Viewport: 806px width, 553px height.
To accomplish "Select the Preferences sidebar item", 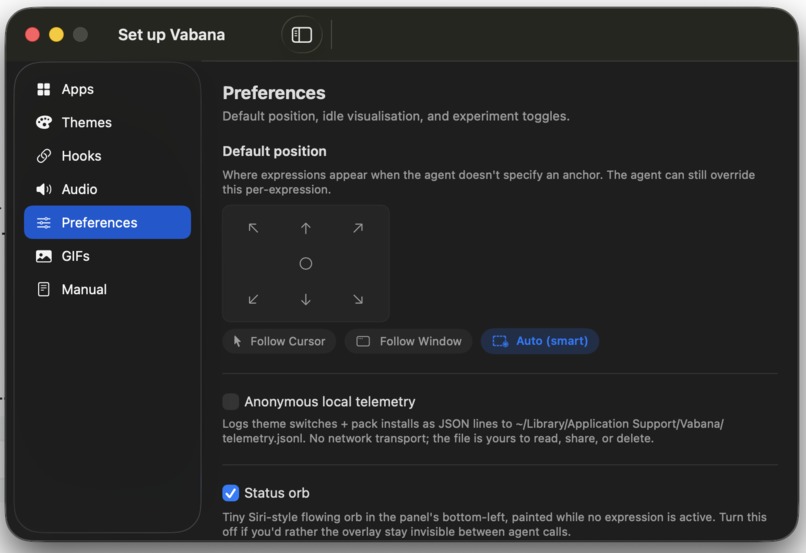I will 107,223.
